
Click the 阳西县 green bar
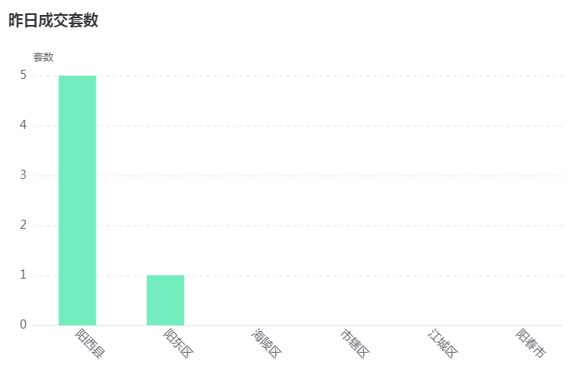pos(77,200)
